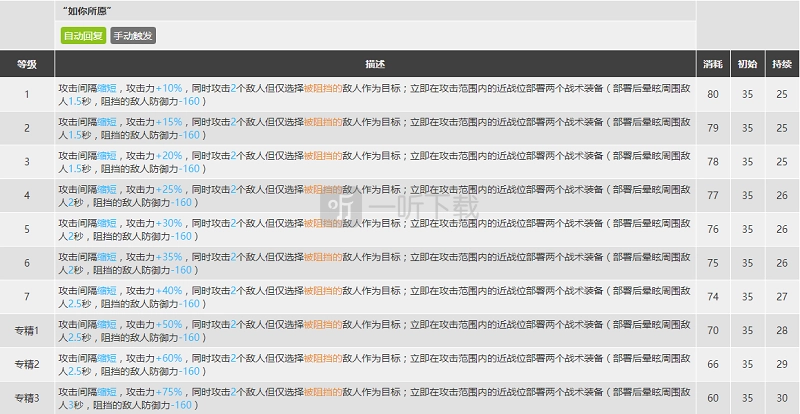800x414 pixels.
Task: Click the blue +10% attack value in level 1
Action: (x=169, y=88)
